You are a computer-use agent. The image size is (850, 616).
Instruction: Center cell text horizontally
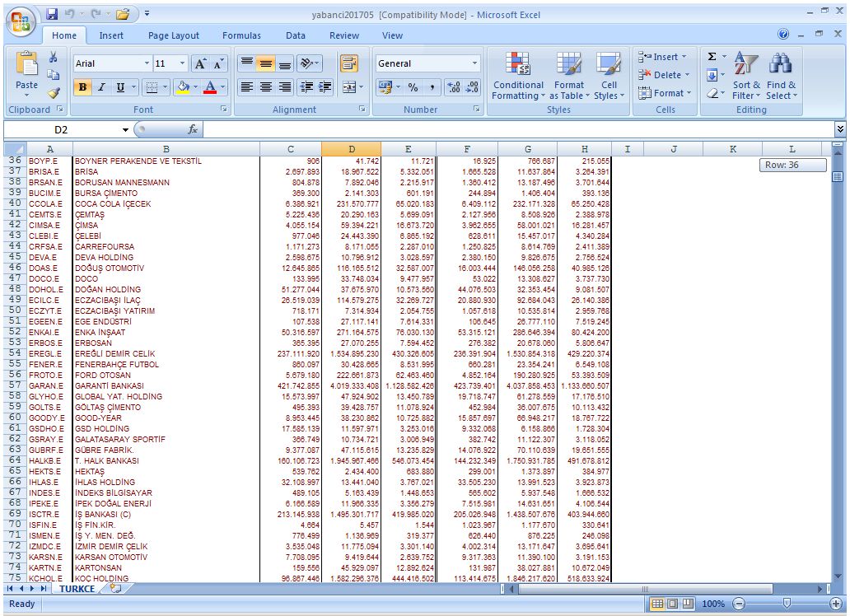click(265, 86)
